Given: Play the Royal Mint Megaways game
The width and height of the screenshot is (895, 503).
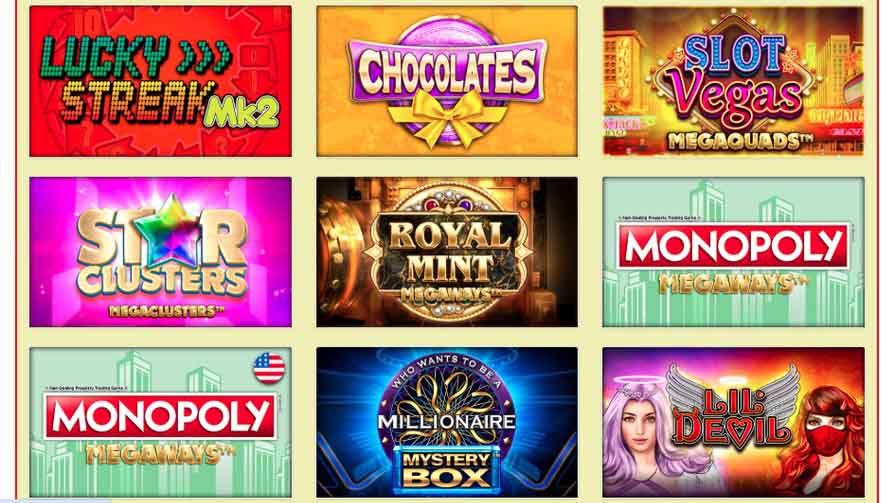Looking at the screenshot, I should (x=447, y=252).
